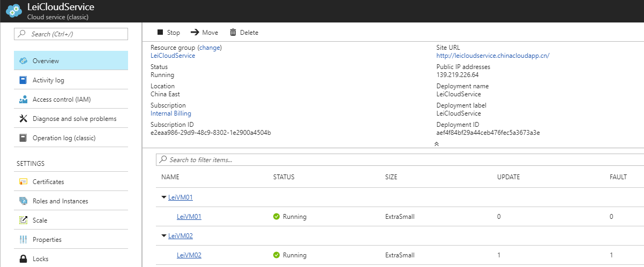Click the Move button label
This screenshot has width=644, height=267.
point(210,33)
